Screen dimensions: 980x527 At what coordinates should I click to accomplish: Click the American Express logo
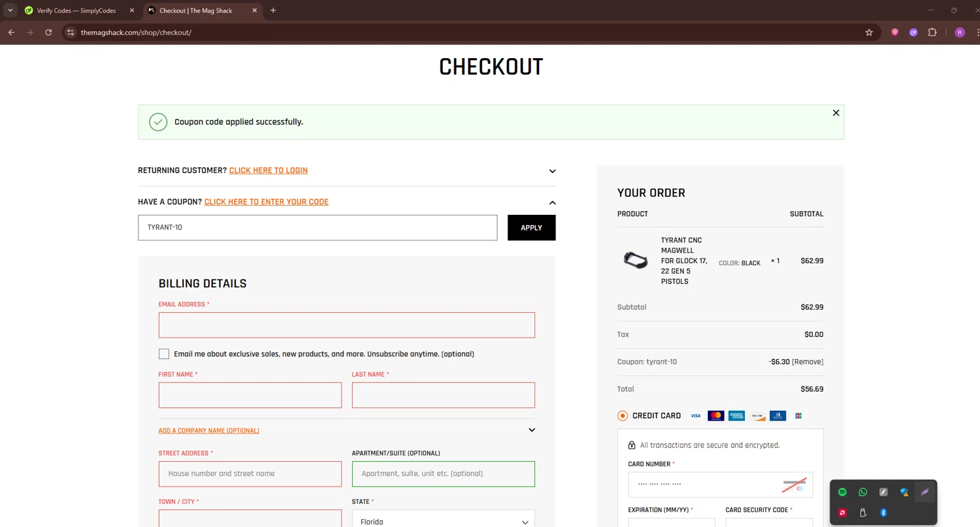tap(736, 415)
